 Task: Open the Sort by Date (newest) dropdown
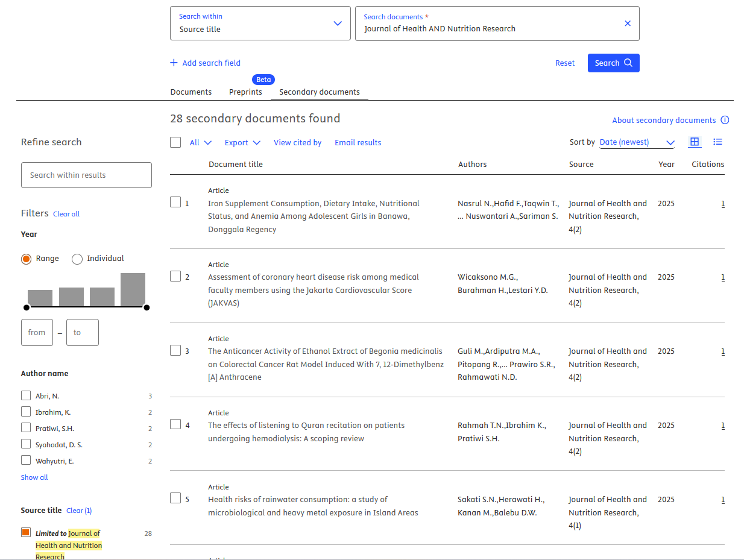[637, 142]
